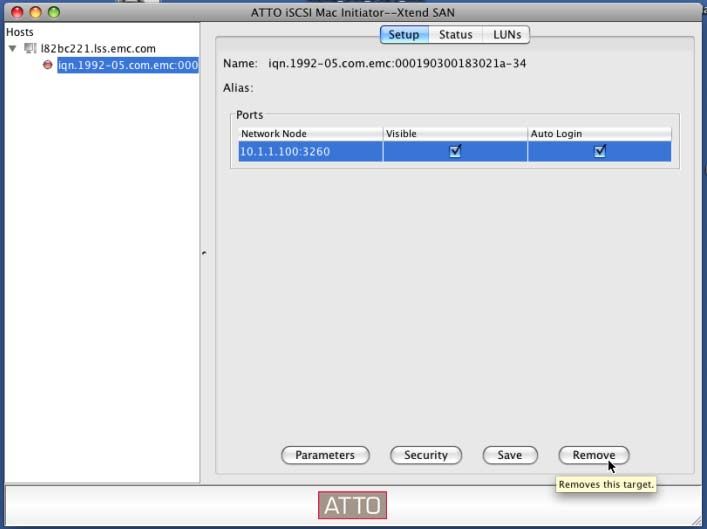Toggle the Visible checkbox for 10.1.1.100:3260
Image resolution: width=707 pixels, height=529 pixels.
pos(455,151)
